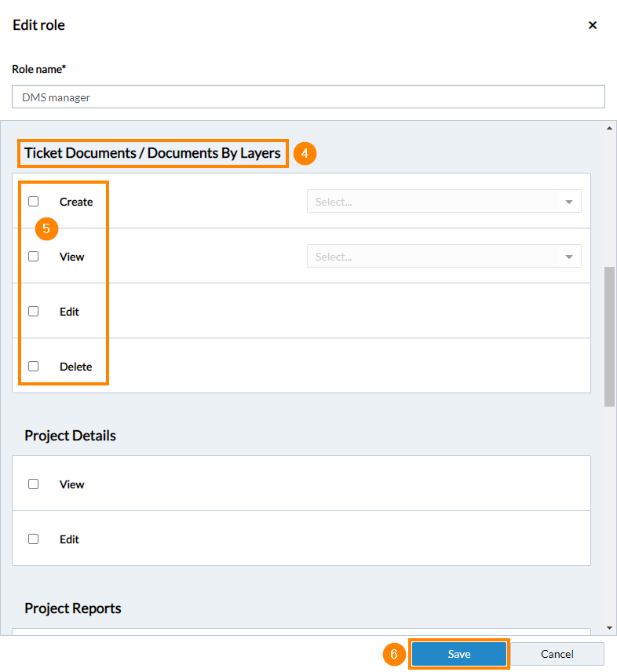The width and height of the screenshot is (617, 672).
Task: Enable View under Project Details
Action: (x=34, y=484)
